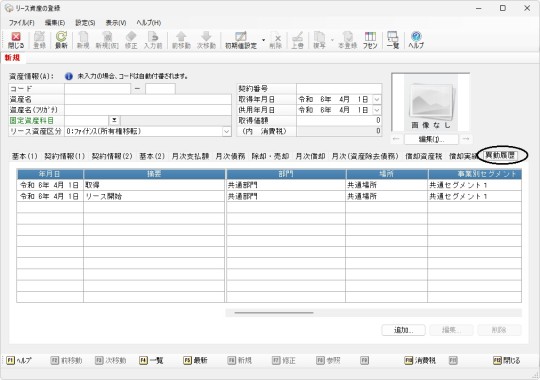Screen dimensions: 540x380
Task: Expand the 取得年月日 date dropdown
Action: tap(377, 100)
